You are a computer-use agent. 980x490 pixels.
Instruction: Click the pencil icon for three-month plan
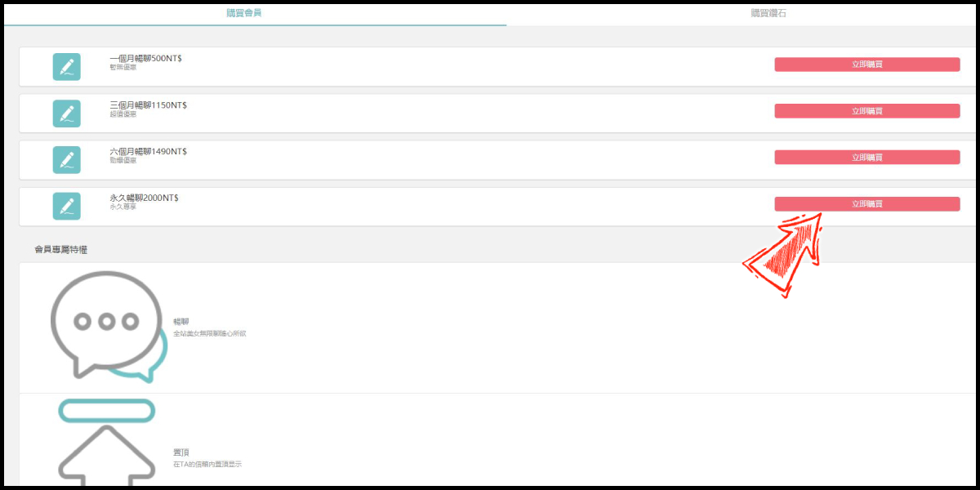(66, 113)
